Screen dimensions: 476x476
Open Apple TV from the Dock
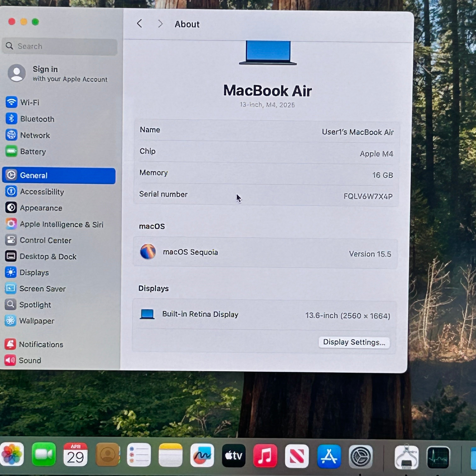[234, 456]
